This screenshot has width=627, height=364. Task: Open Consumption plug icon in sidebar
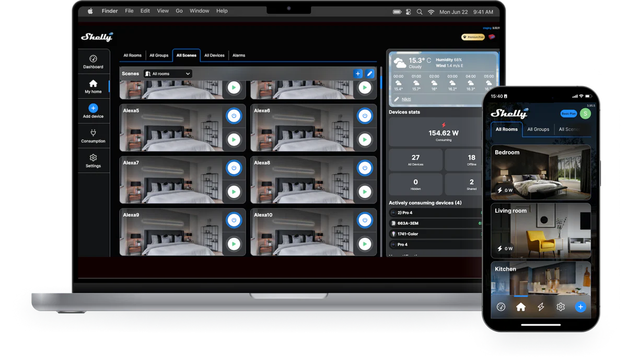pos(93,133)
